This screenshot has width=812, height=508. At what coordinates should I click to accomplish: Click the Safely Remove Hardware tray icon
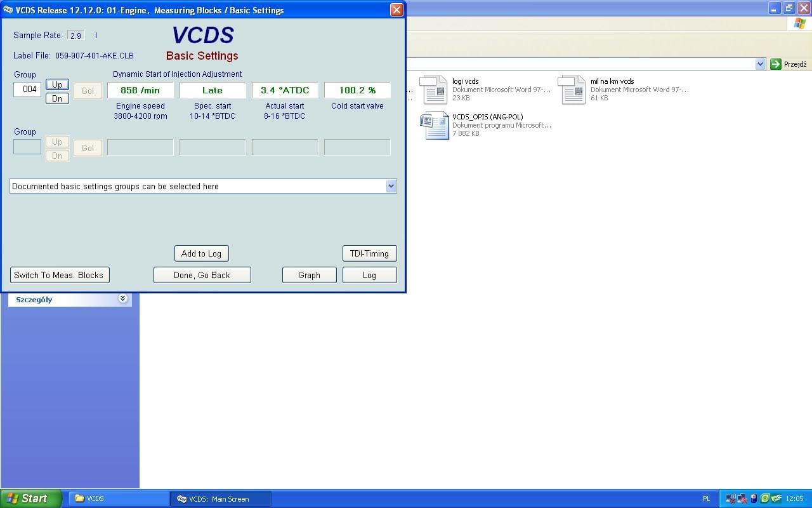coord(775,498)
